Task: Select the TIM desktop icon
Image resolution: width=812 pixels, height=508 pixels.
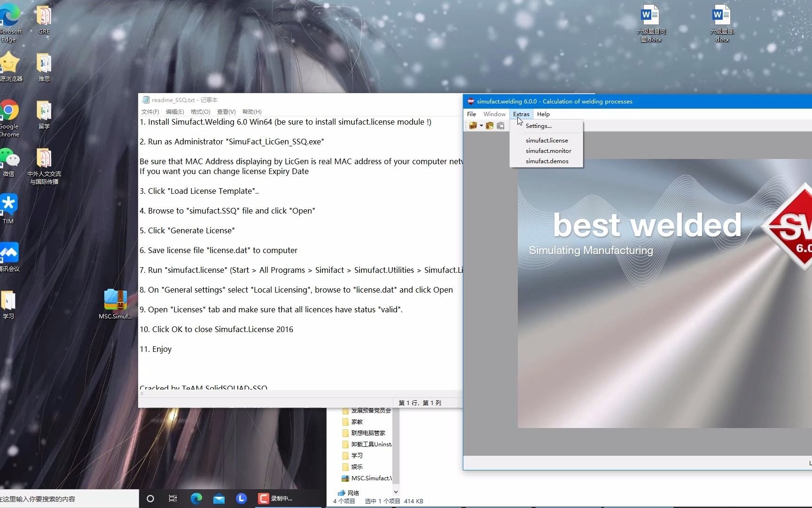Action: coord(8,209)
